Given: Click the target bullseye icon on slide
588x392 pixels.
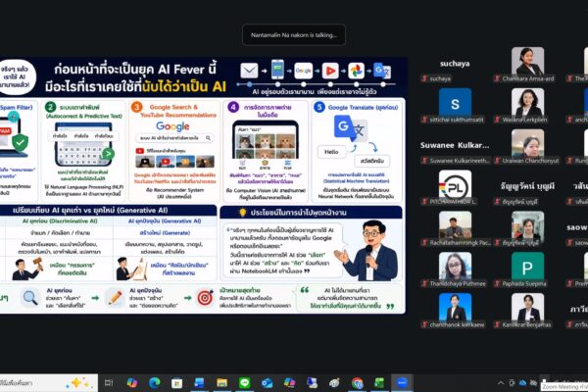Looking at the screenshot, I should [205, 298].
